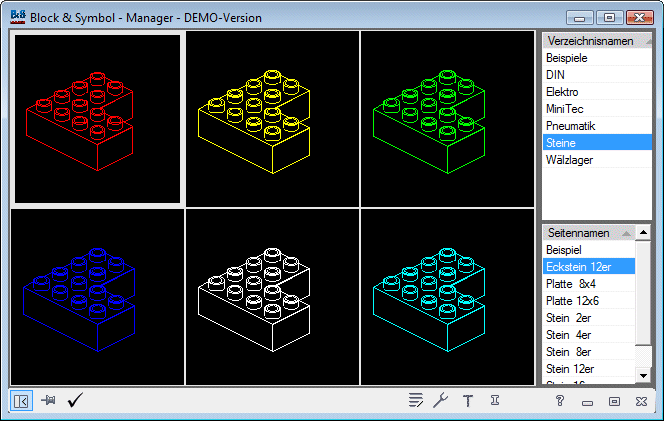
Task: Select the Stein 12er page
Action: point(589,368)
